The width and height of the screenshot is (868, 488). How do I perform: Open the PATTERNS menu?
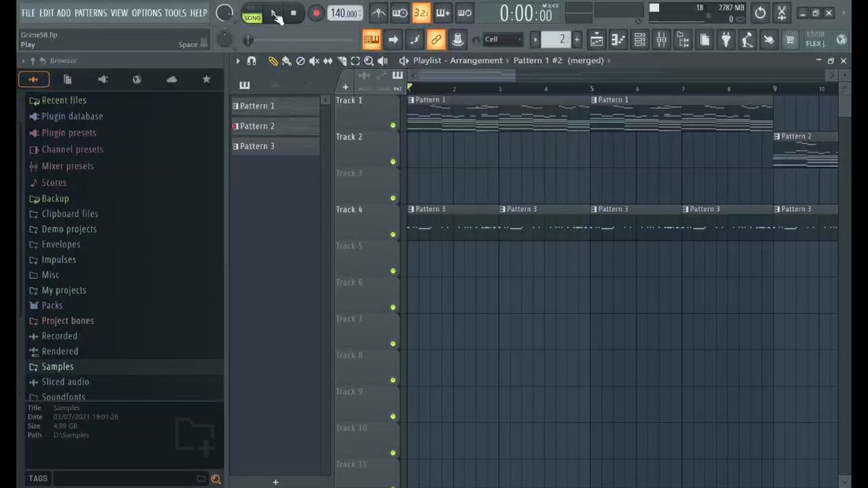[90, 13]
